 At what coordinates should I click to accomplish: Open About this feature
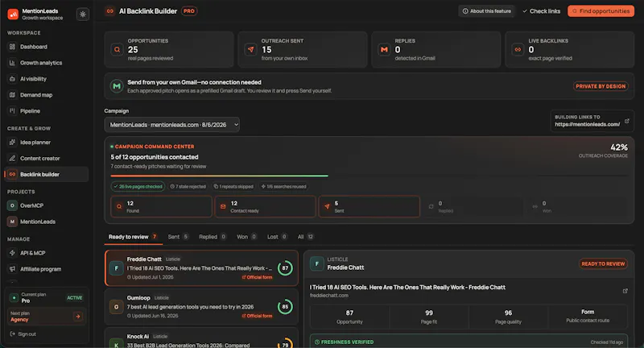click(x=487, y=11)
